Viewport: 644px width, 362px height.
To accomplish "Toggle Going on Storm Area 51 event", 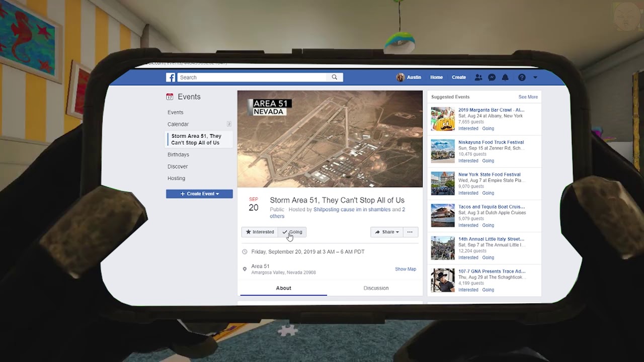I will pos(292,232).
